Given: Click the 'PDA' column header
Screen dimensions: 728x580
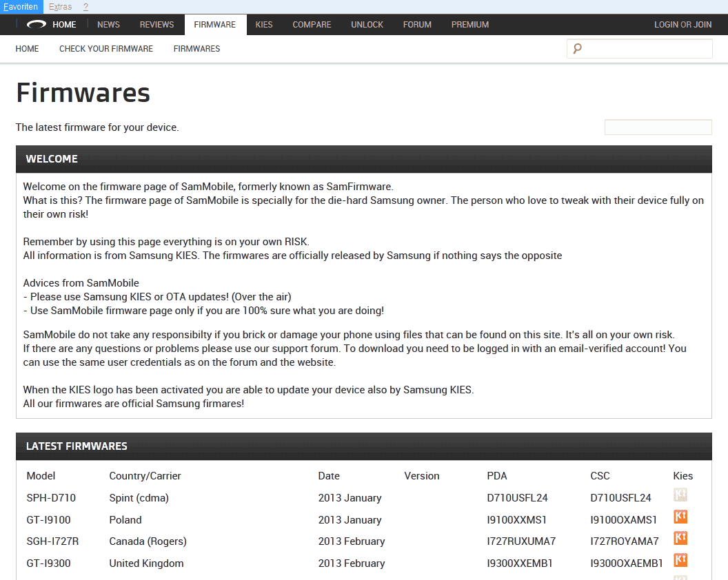Looking at the screenshot, I should (x=497, y=476).
